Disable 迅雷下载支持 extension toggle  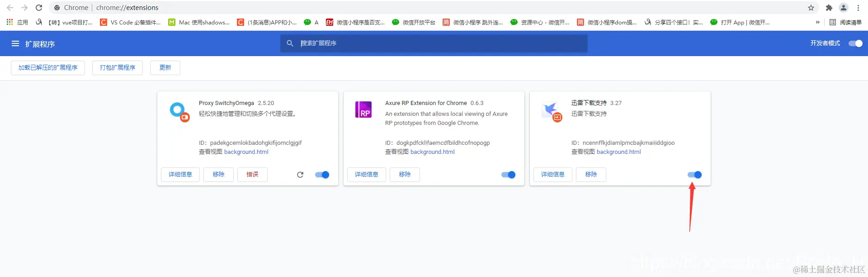(x=694, y=175)
